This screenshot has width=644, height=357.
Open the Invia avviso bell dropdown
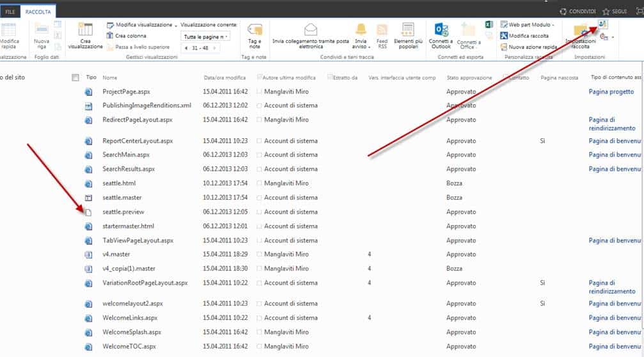point(361,36)
